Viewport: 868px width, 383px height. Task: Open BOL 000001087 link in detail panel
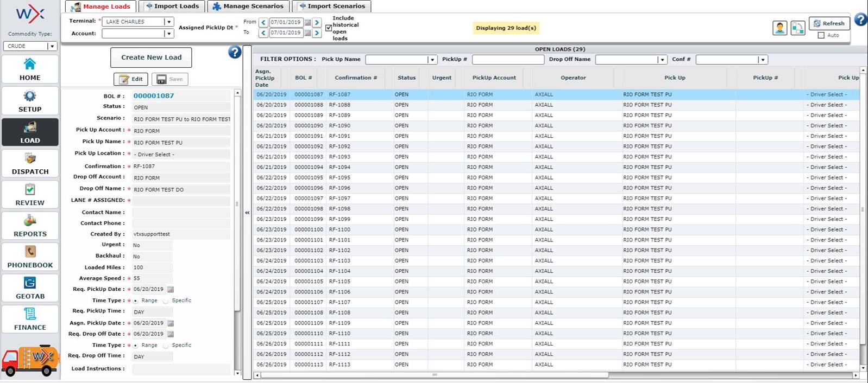pyautogui.click(x=154, y=95)
